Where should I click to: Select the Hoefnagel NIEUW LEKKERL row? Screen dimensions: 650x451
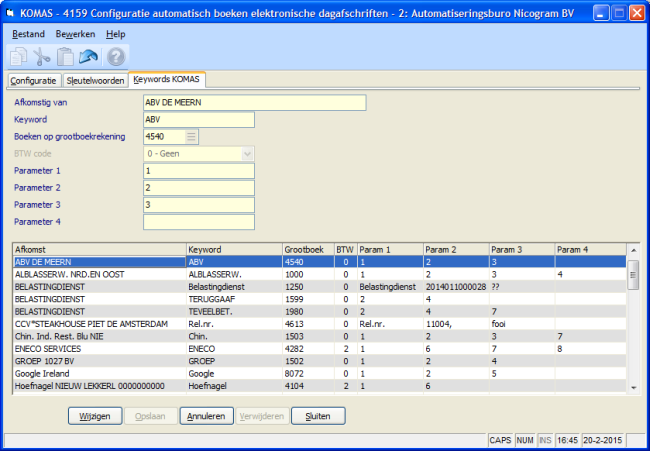tap(319, 386)
